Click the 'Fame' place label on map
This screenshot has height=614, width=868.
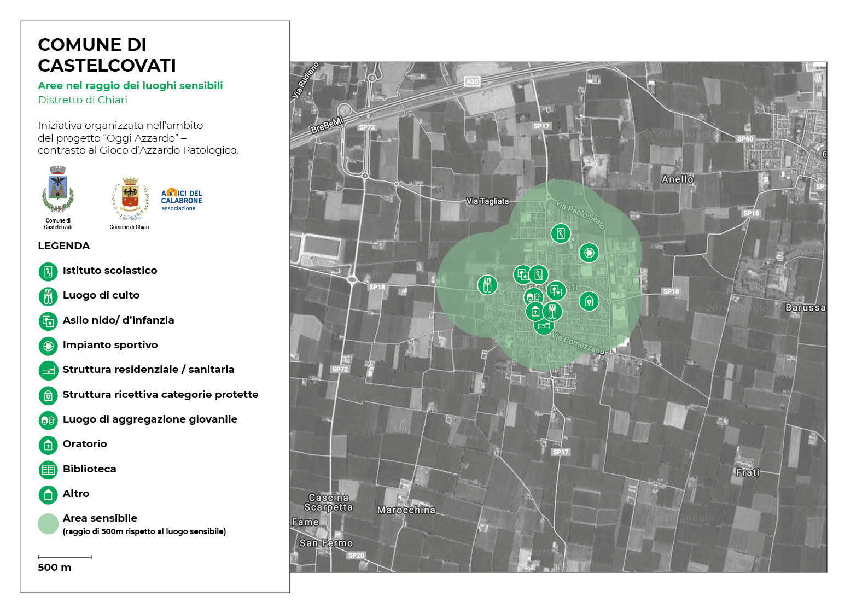coord(305,522)
